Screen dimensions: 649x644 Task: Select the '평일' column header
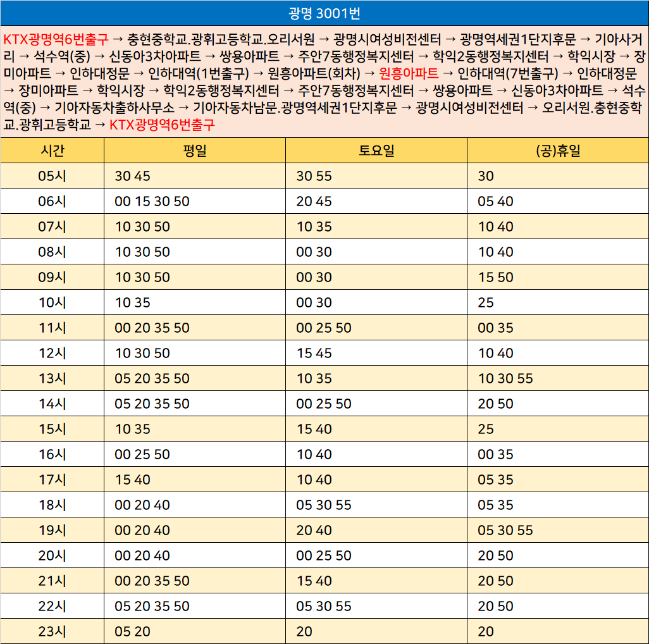pyautogui.click(x=195, y=150)
